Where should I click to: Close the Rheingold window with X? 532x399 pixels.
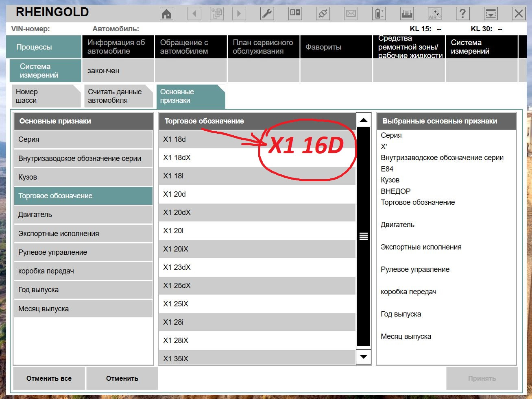point(519,14)
